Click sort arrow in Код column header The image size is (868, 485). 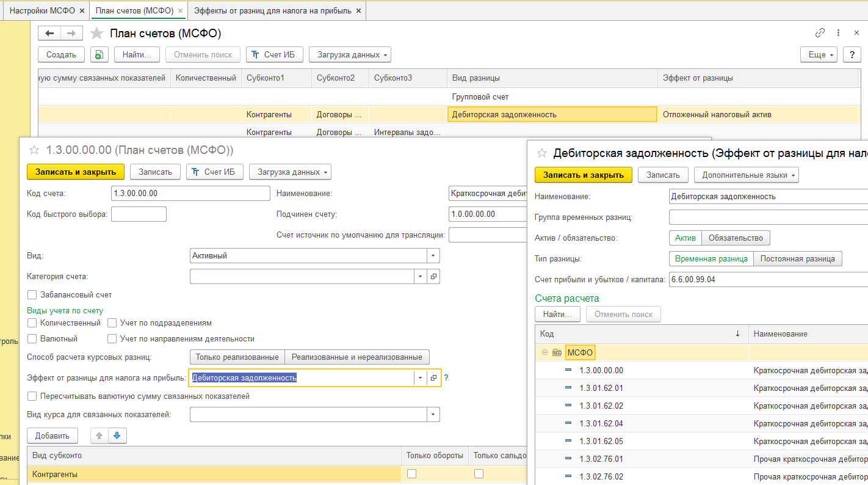coord(737,334)
